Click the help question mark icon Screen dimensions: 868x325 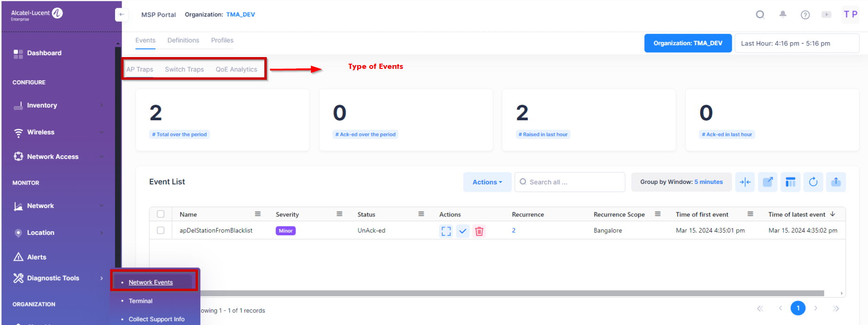coord(805,15)
